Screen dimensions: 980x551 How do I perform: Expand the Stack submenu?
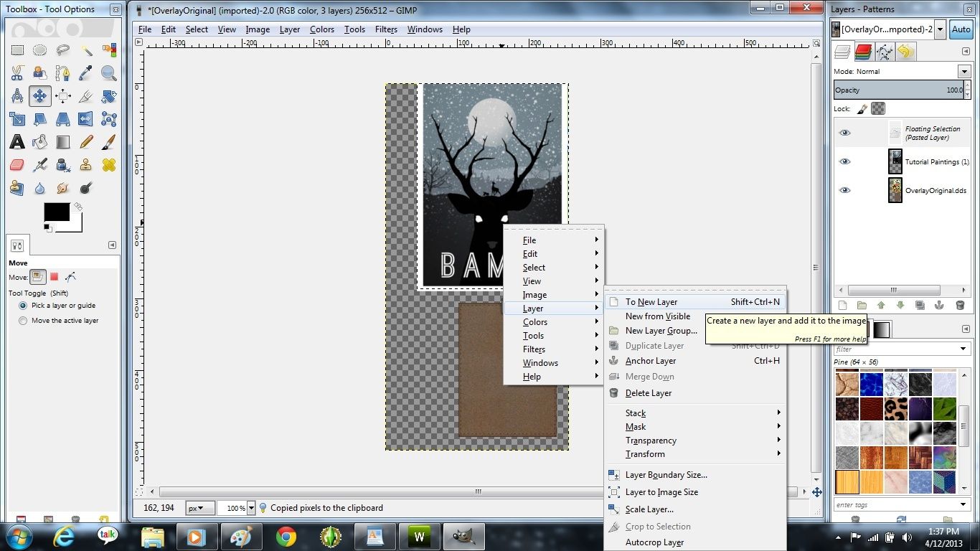(695, 413)
